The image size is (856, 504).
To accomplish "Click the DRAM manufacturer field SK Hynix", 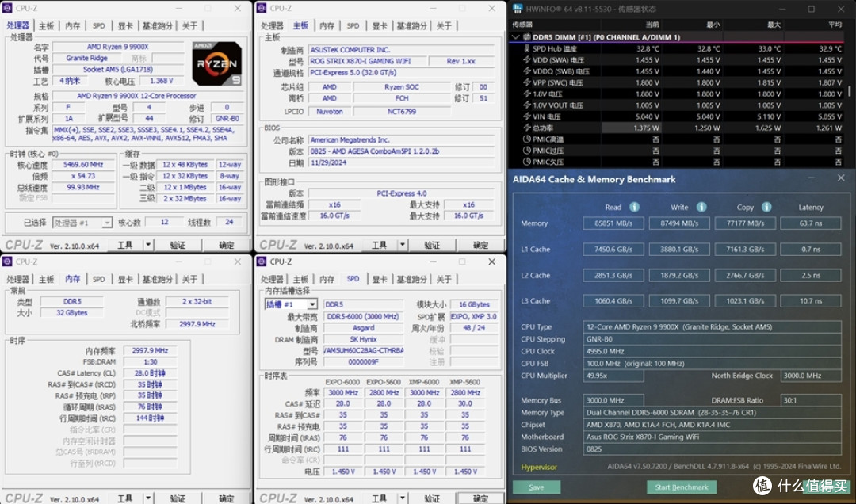I will pos(364,339).
